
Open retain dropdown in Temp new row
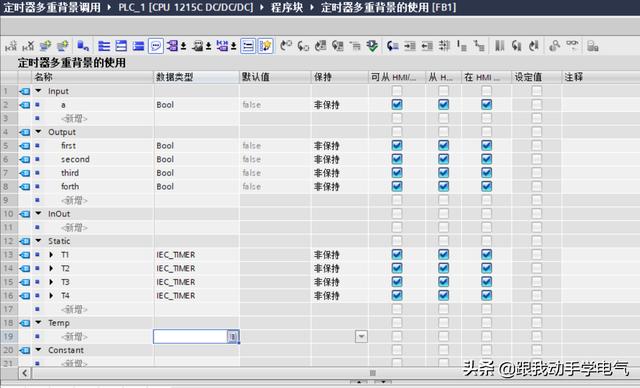tap(361, 337)
